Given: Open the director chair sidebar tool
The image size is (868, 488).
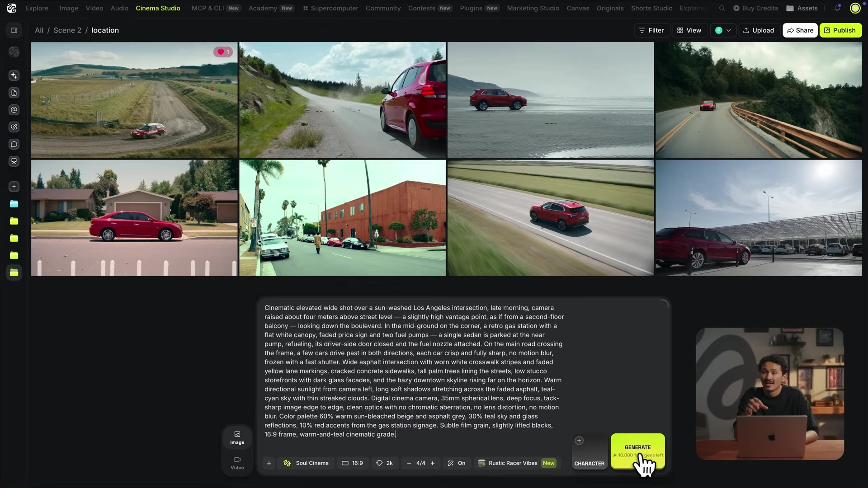Looking at the screenshot, I should (x=14, y=161).
